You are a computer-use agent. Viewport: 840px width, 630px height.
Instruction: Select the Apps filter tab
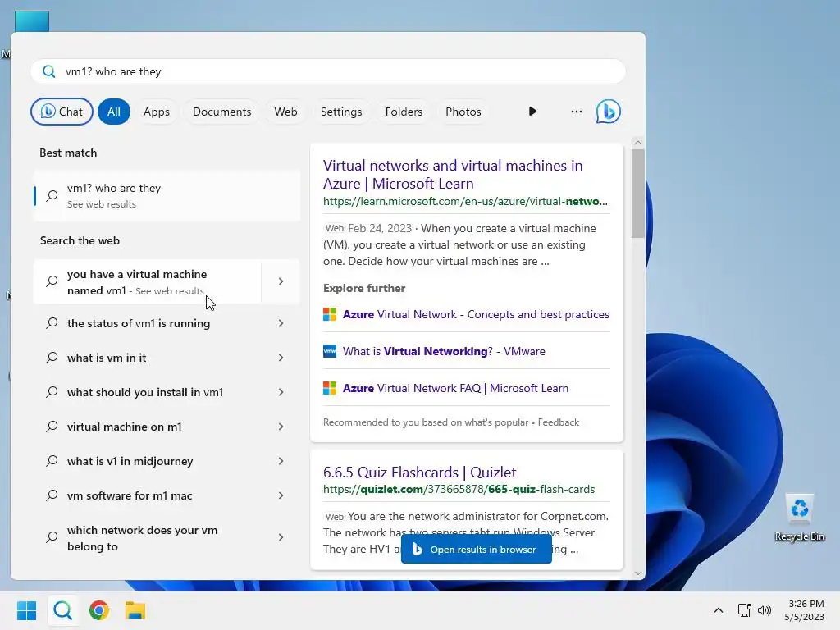(x=157, y=112)
